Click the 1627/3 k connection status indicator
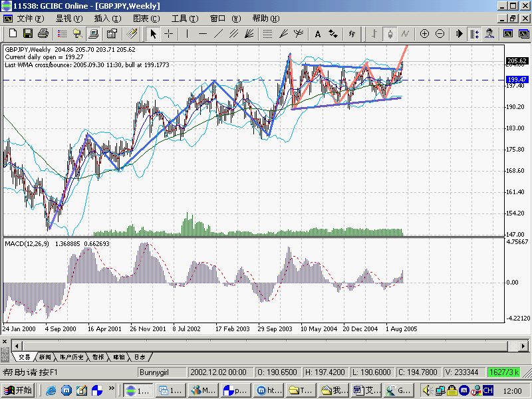Screen dimensions: 532x399 point(504,372)
